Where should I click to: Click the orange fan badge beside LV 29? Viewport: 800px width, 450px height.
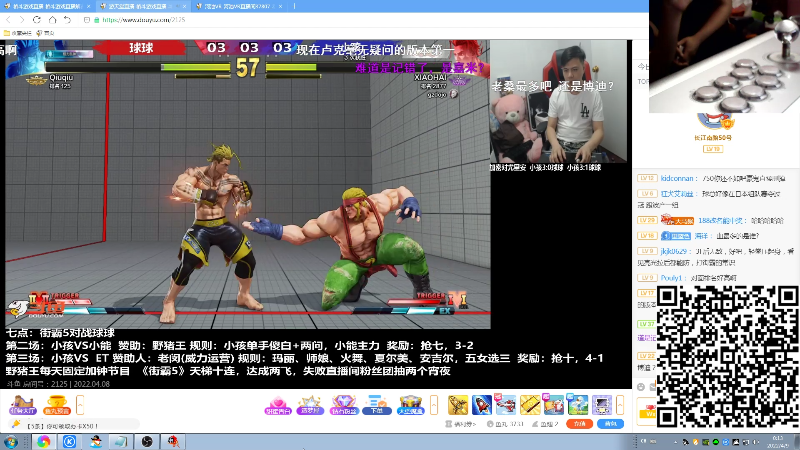coord(677,220)
